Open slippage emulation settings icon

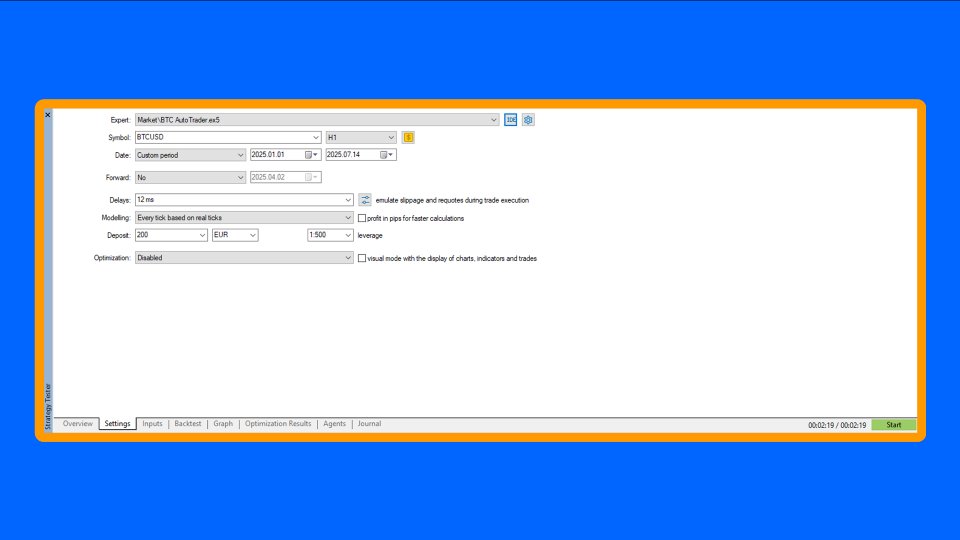tap(365, 200)
